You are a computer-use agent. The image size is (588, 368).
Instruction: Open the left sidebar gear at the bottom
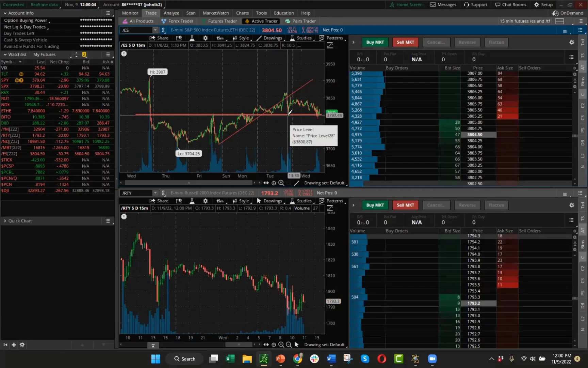[22, 345]
